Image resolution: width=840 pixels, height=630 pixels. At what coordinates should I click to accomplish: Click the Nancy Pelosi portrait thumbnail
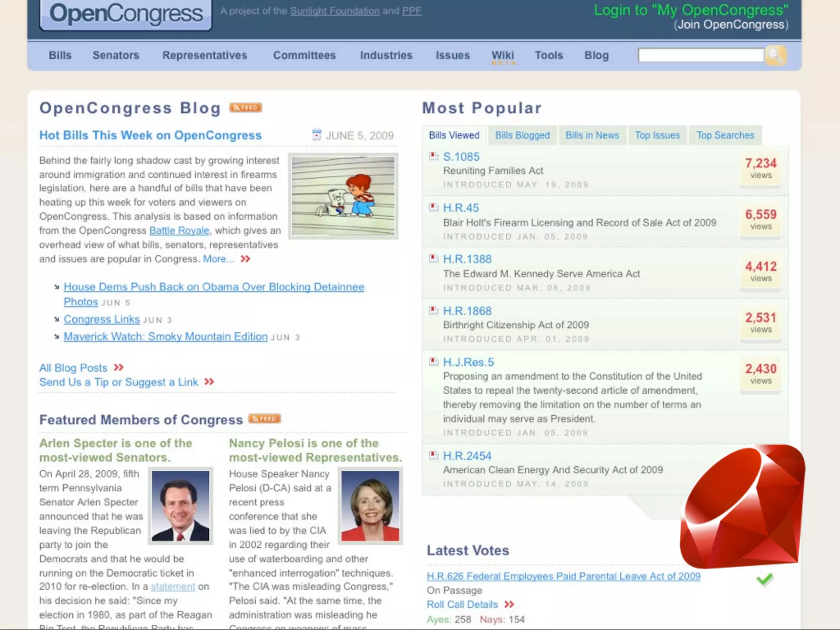tap(370, 506)
